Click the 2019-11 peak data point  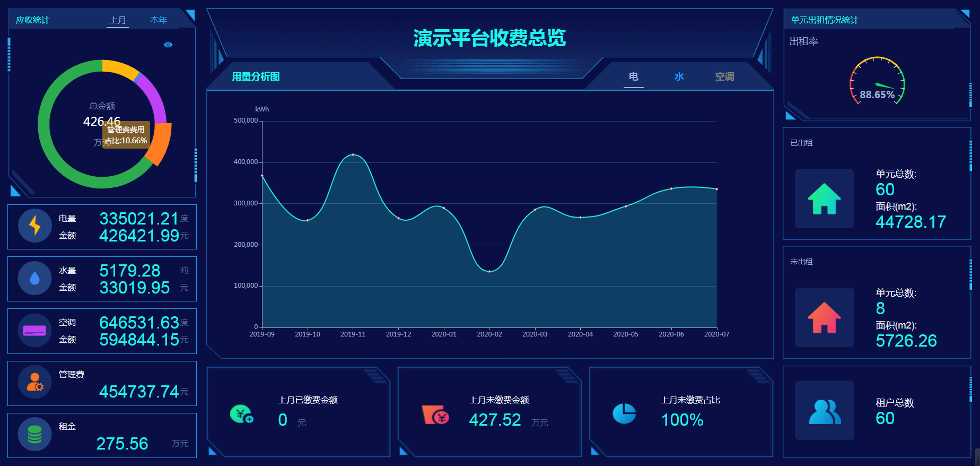(x=353, y=154)
